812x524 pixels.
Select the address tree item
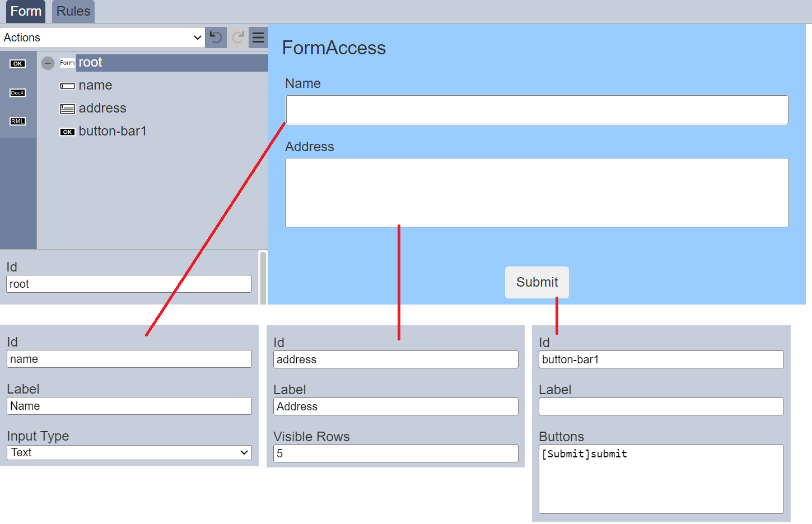(102, 108)
